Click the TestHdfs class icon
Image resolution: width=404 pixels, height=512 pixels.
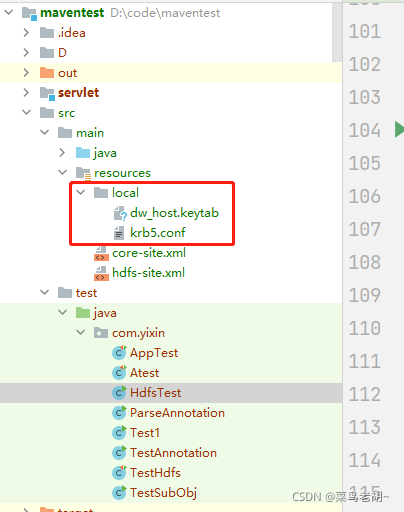pos(119,473)
